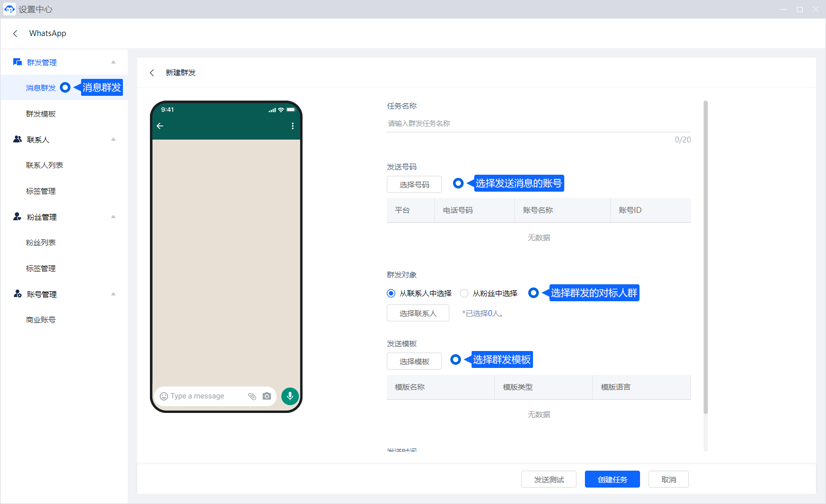Open 群发模板 in the sidebar
The image size is (826, 504).
click(x=41, y=114)
